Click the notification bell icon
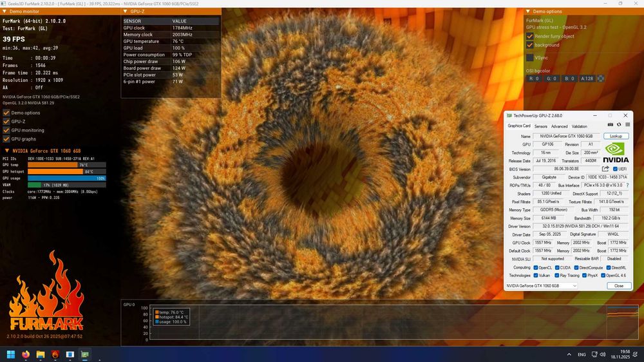Screen dimensions: 644x362 click(636, 354)
